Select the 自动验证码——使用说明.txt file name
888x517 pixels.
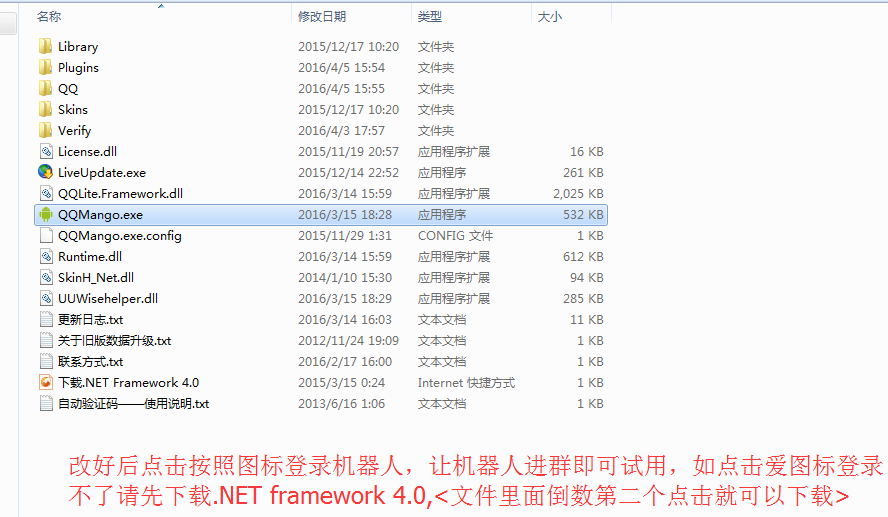click(x=134, y=403)
